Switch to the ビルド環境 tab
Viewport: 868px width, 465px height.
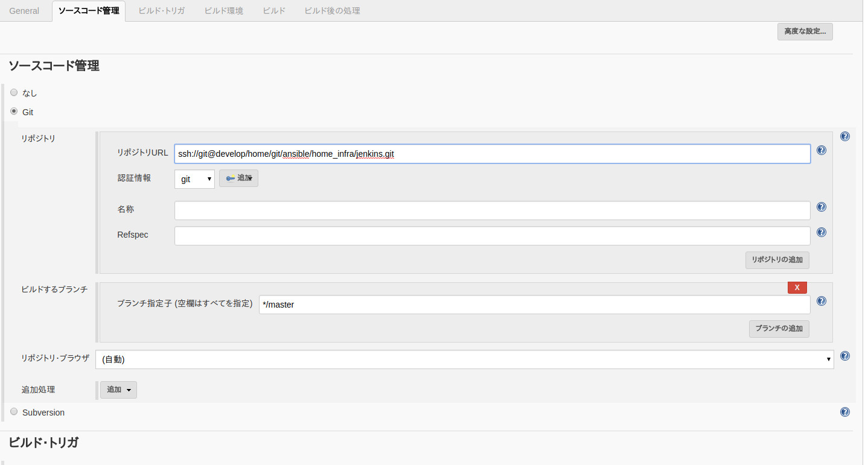[224, 11]
